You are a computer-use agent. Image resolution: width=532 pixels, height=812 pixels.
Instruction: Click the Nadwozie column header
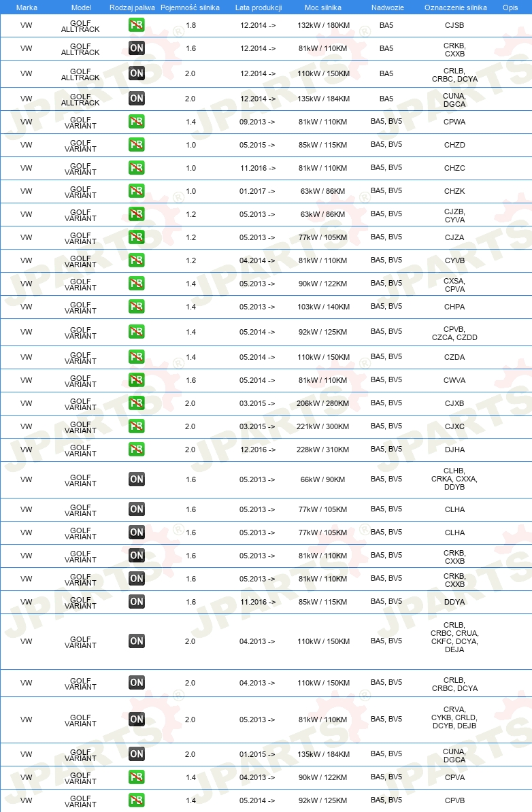click(x=388, y=7)
